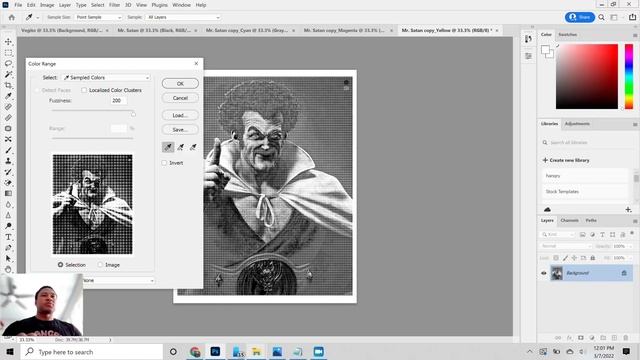Click the Search all libraries field
Image resolution: width=640 pixels, height=360 pixels.
tap(587, 142)
